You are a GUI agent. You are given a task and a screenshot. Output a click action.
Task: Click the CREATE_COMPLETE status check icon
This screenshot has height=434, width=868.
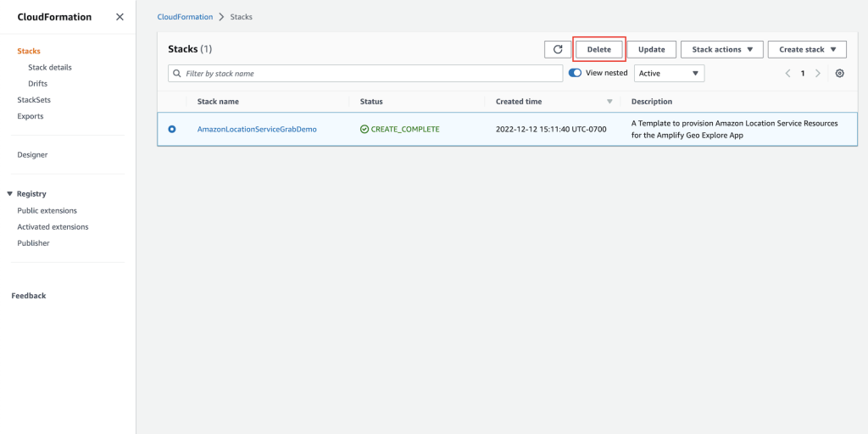coord(364,129)
